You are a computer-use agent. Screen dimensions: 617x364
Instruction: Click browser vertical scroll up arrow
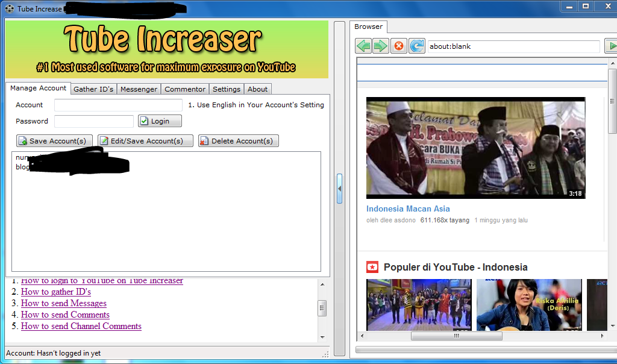point(613,63)
